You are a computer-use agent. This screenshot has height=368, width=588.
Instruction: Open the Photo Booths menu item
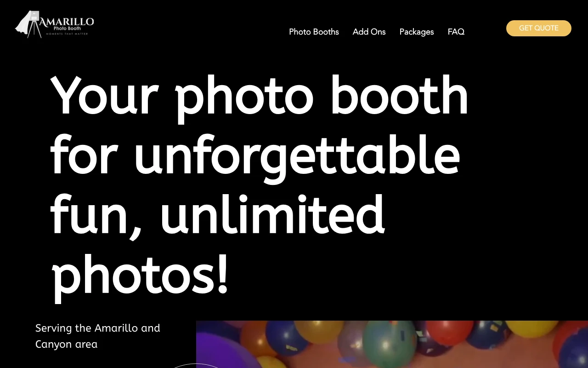[314, 32]
